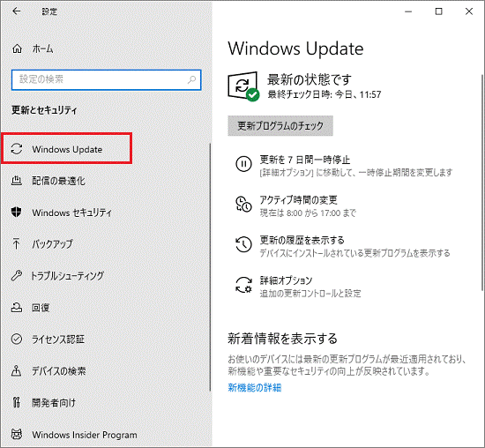The image size is (485, 448).
Task: Click 更新とセキュリティ section heading
Action: pyautogui.click(x=44, y=110)
